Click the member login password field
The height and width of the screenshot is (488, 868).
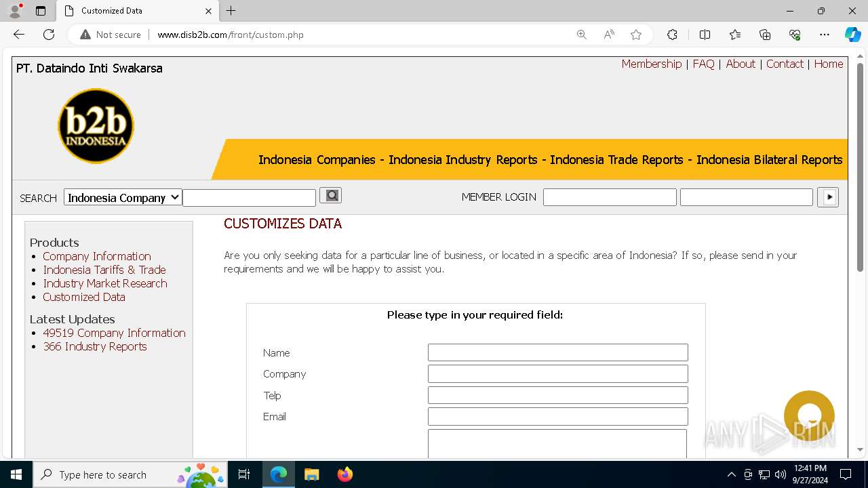click(x=746, y=197)
